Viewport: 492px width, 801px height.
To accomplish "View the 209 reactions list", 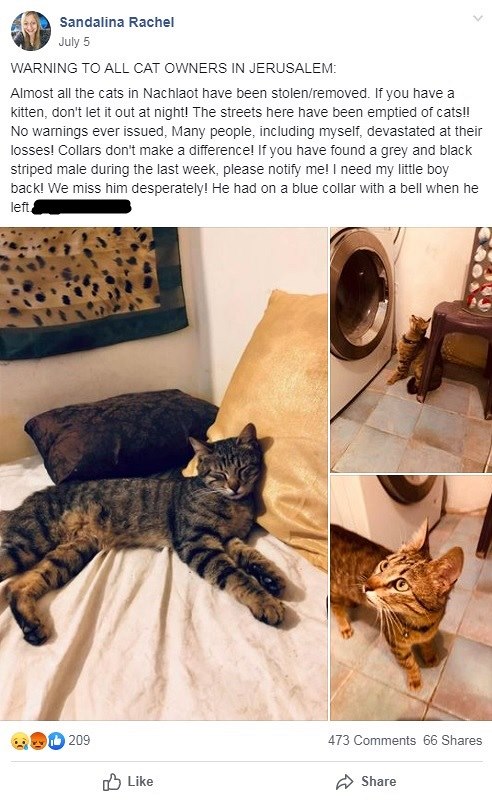I will [79, 740].
